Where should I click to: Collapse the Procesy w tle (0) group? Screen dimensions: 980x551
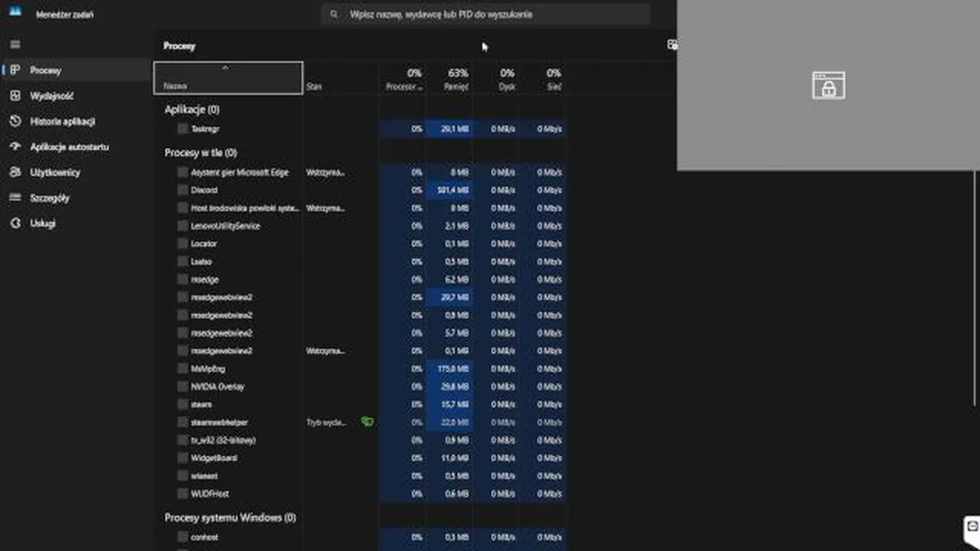tap(201, 152)
